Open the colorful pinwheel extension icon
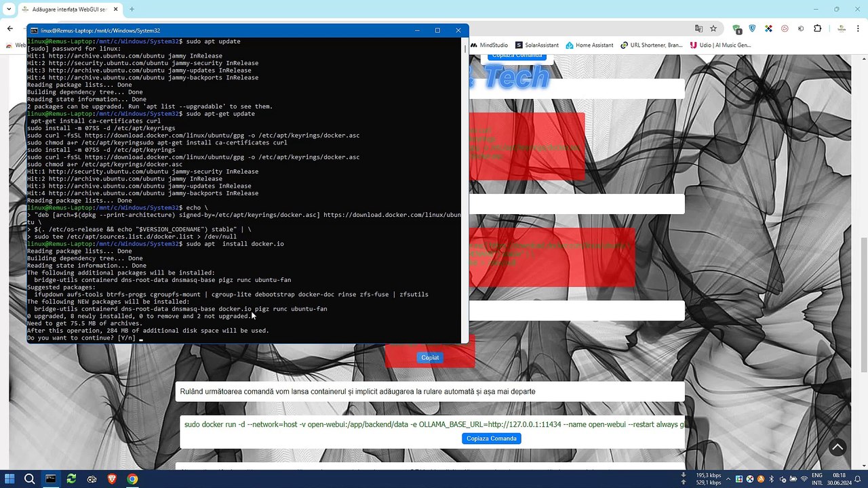 click(x=768, y=28)
